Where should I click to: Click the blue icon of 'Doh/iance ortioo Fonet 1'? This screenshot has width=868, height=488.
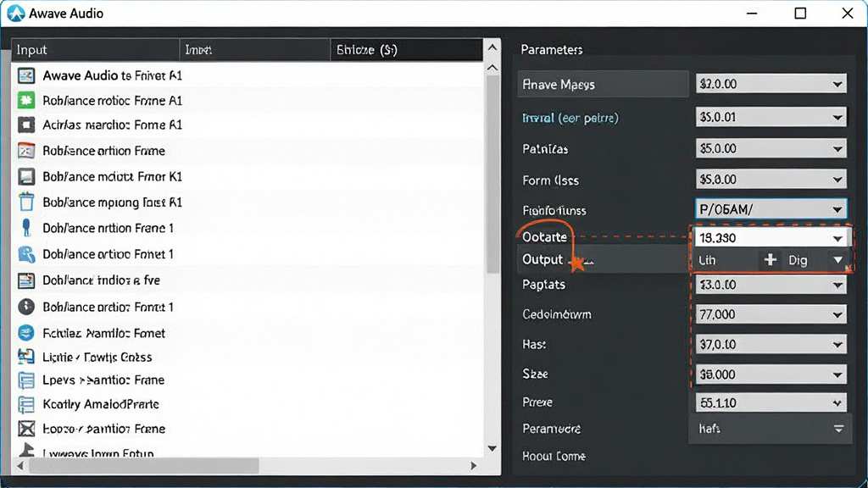[26, 254]
